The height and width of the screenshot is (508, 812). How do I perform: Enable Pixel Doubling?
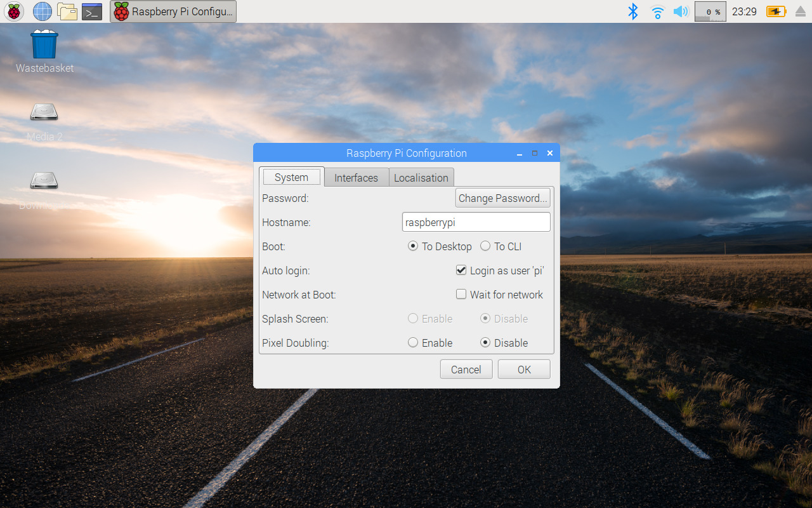point(413,342)
